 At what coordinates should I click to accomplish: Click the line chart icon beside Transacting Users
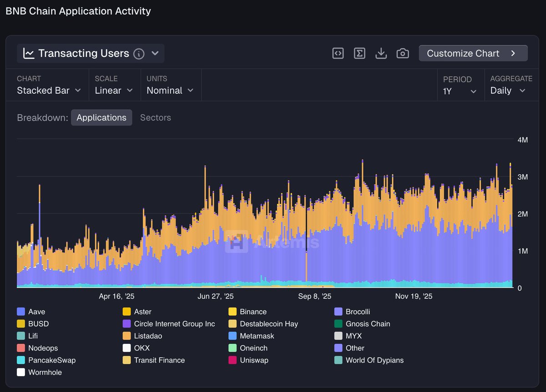[29, 54]
